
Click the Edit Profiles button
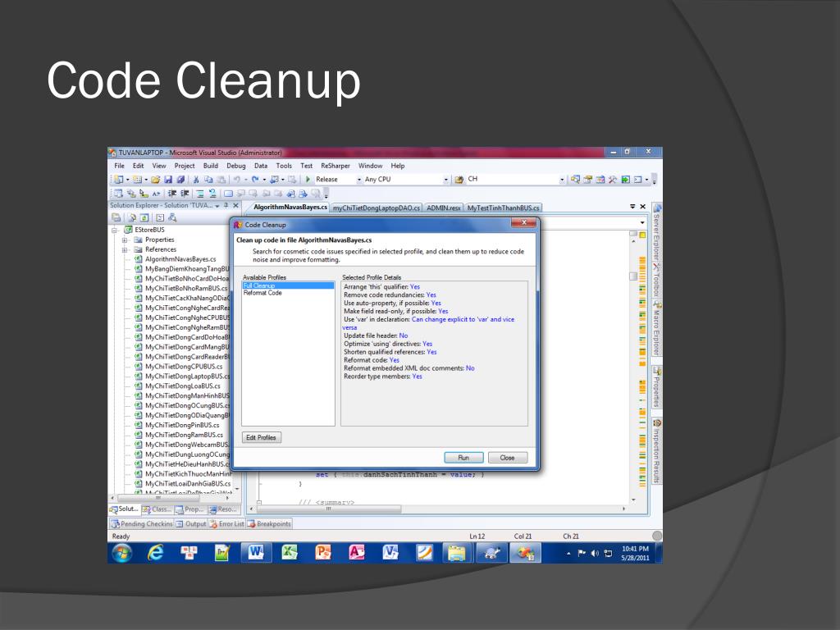(x=262, y=438)
